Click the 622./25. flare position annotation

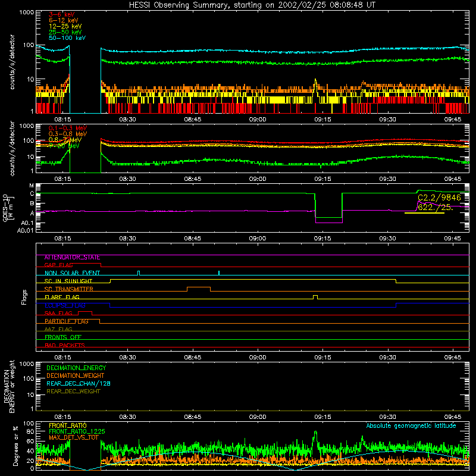click(x=436, y=207)
